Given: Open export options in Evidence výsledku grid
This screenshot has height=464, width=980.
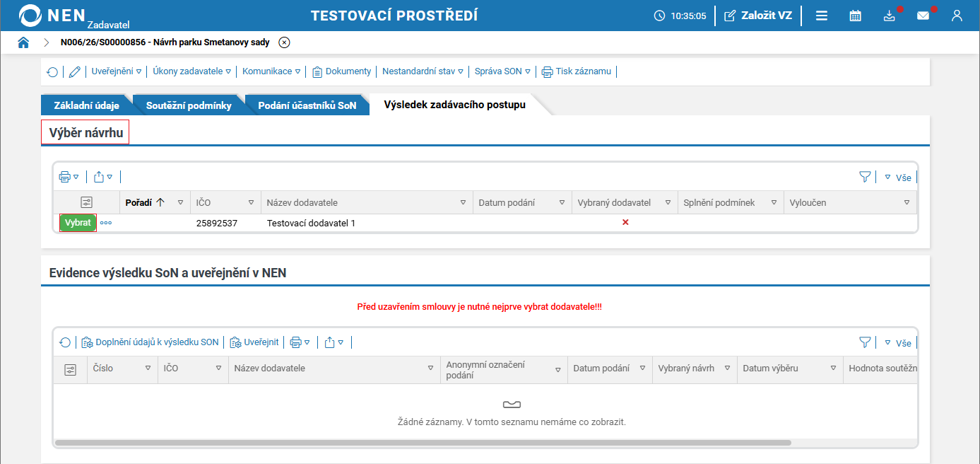Looking at the screenshot, I should coord(335,342).
